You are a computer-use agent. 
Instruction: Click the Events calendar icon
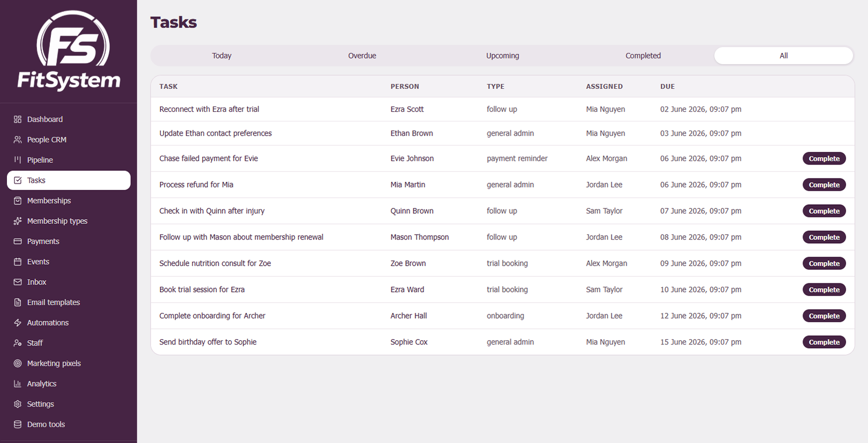pos(18,262)
